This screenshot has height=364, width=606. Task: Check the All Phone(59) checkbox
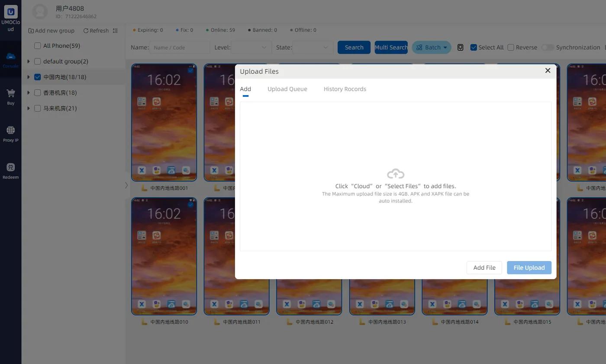[x=37, y=46]
